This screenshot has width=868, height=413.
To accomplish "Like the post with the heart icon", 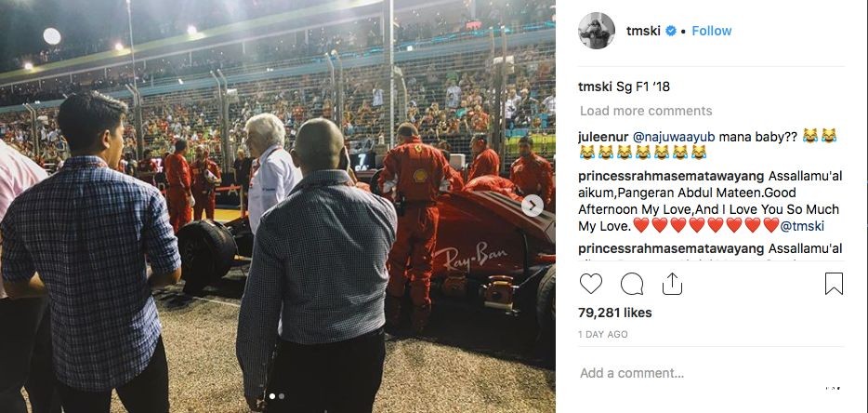I will pyautogui.click(x=591, y=284).
